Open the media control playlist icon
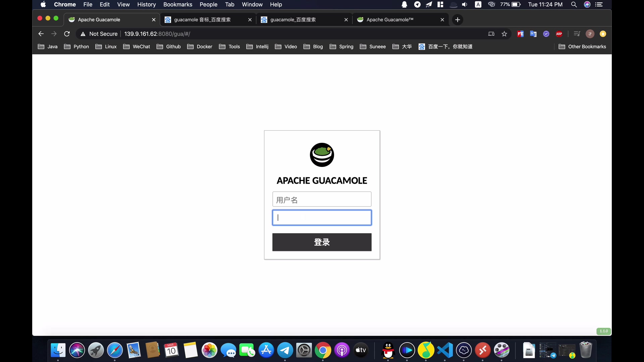 577,34
